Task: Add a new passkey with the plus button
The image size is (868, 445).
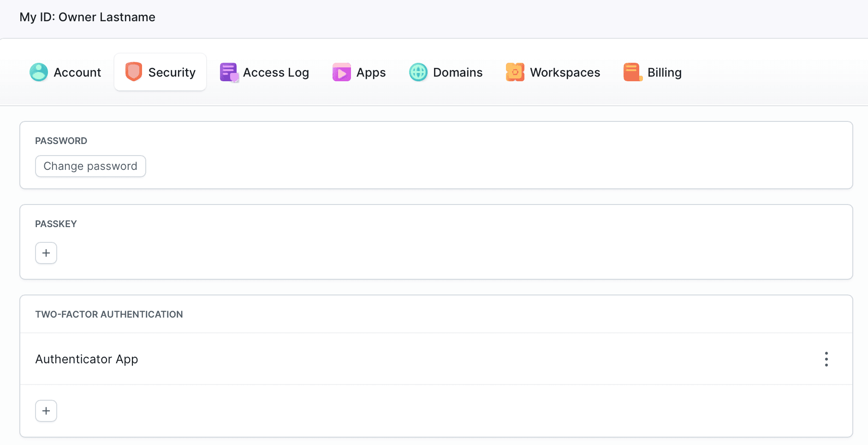Action: (46, 253)
